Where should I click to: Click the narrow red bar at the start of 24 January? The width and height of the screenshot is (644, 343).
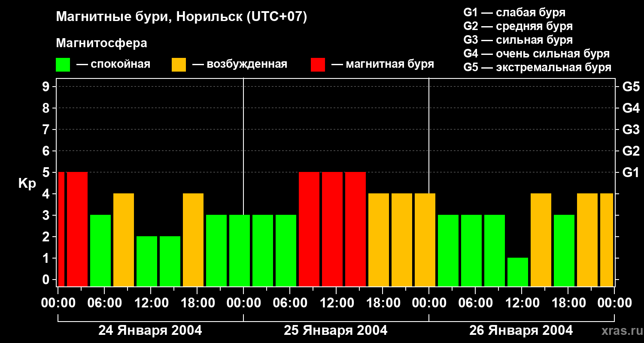click(61, 229)
